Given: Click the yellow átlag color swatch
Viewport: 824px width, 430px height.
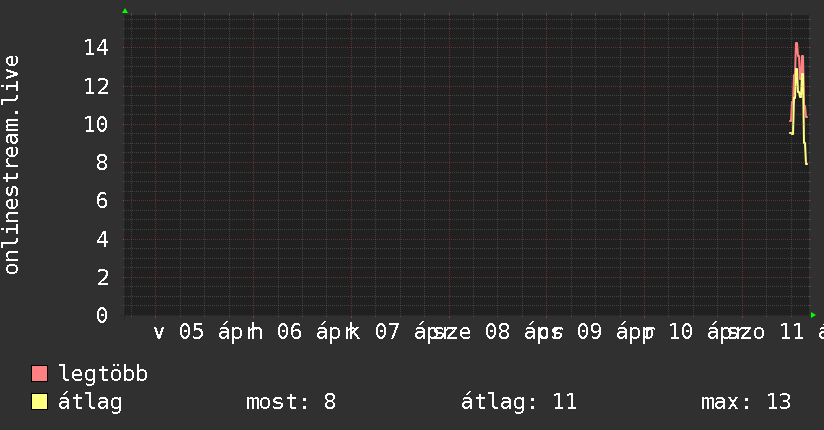Looking at the screenshot, I should (x=40, y=402).
